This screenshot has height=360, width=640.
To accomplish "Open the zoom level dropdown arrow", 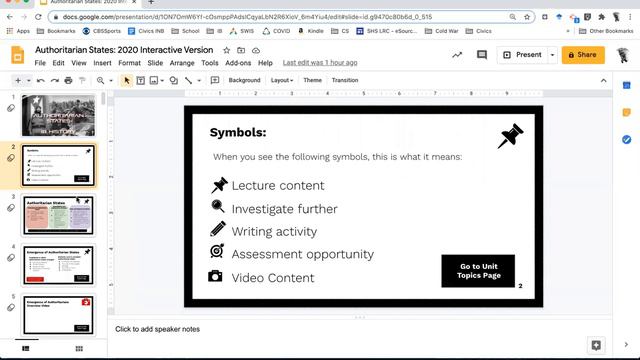I will point(111,80).
